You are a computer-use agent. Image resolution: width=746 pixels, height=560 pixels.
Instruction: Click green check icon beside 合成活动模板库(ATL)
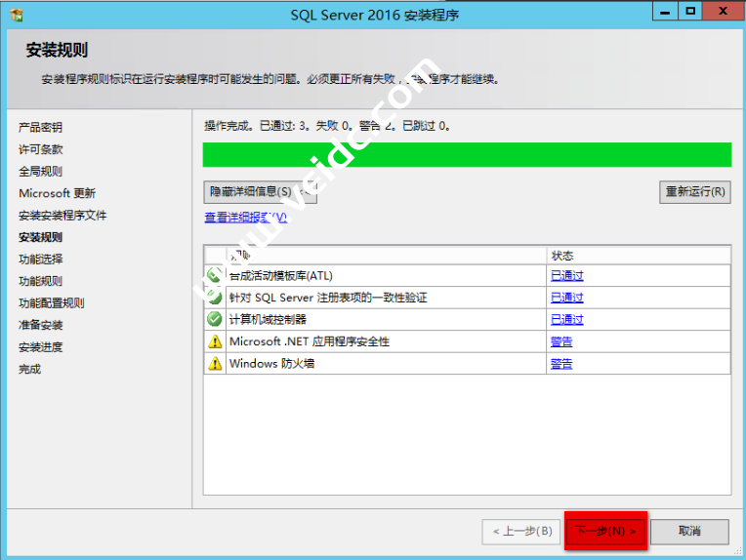(x=214, y=275)
